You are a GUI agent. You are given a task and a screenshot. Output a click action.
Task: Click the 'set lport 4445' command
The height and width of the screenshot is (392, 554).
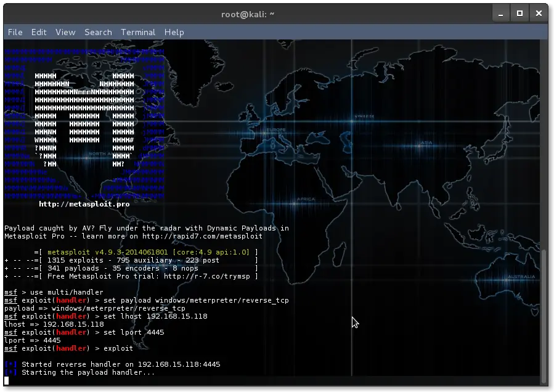134,332
